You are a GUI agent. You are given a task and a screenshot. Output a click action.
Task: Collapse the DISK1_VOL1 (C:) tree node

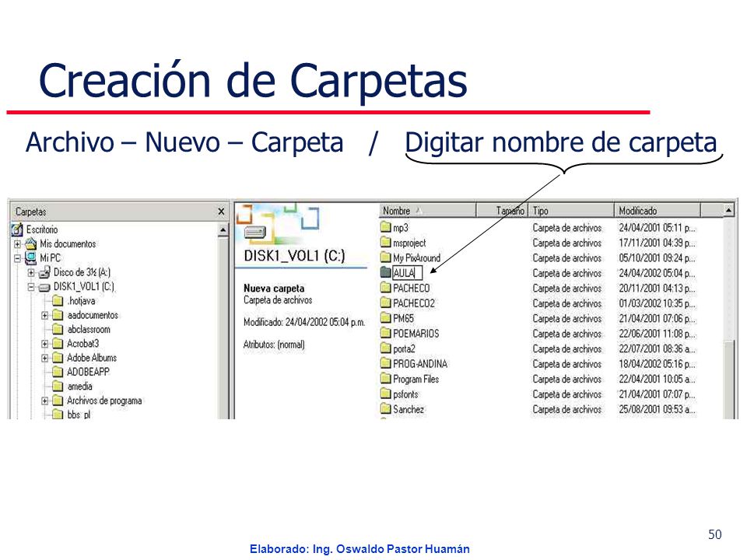coord(31,287)
